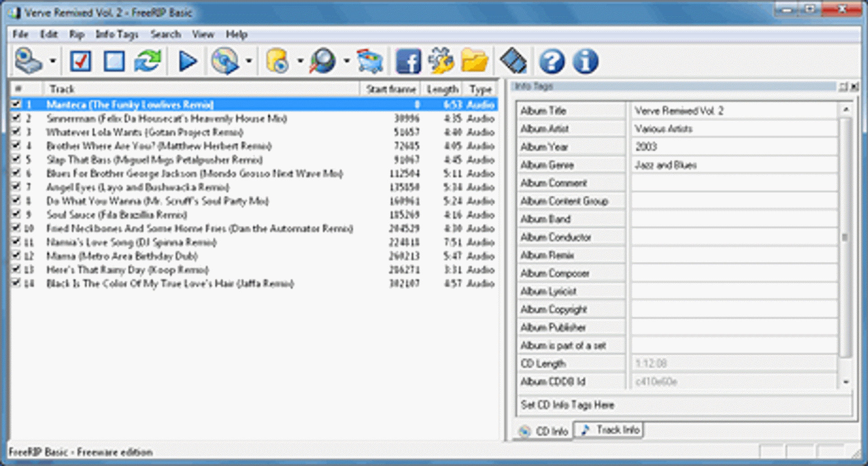Sort by the Start frame column header
The height and width of the screenshot is (466, 868).
(391, 89)
